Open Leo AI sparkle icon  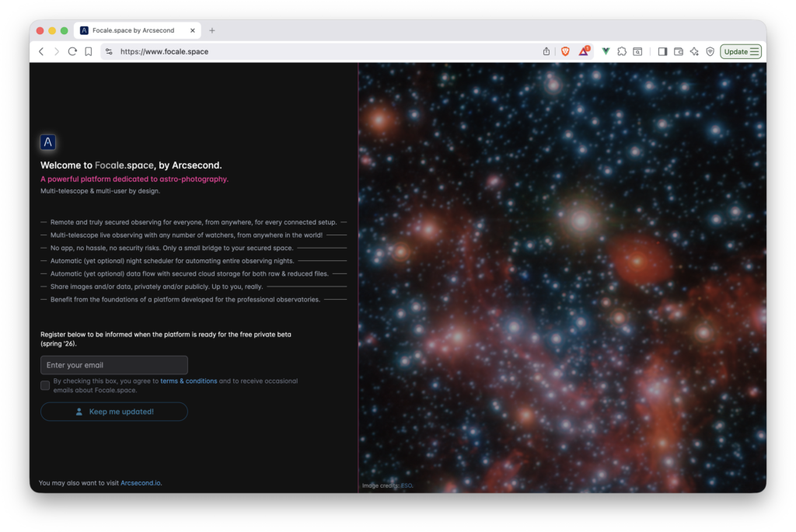pos(694,51)
